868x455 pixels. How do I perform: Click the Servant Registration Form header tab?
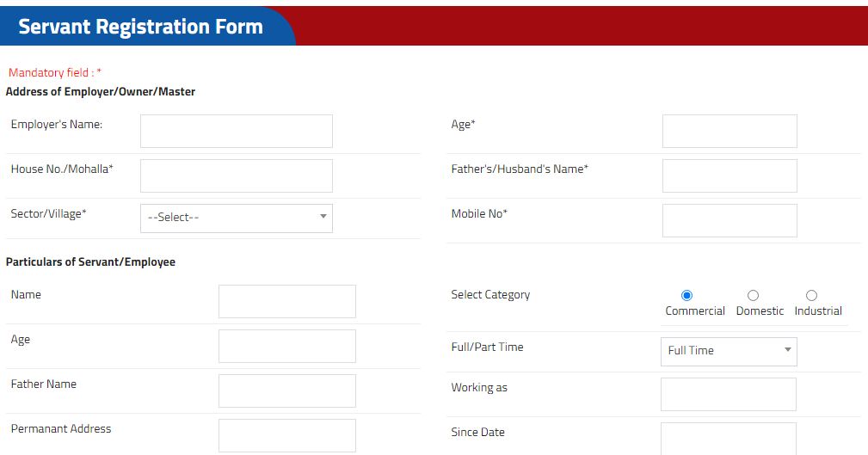pos(141,27)
